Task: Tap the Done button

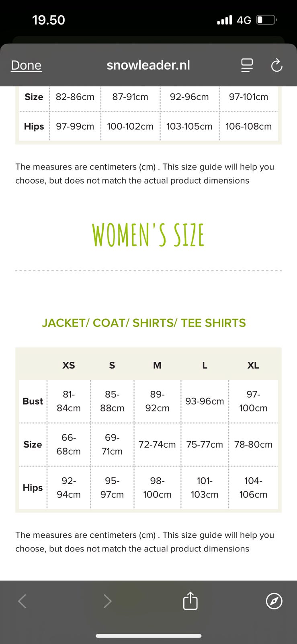Action: click(x=26, y=65)
